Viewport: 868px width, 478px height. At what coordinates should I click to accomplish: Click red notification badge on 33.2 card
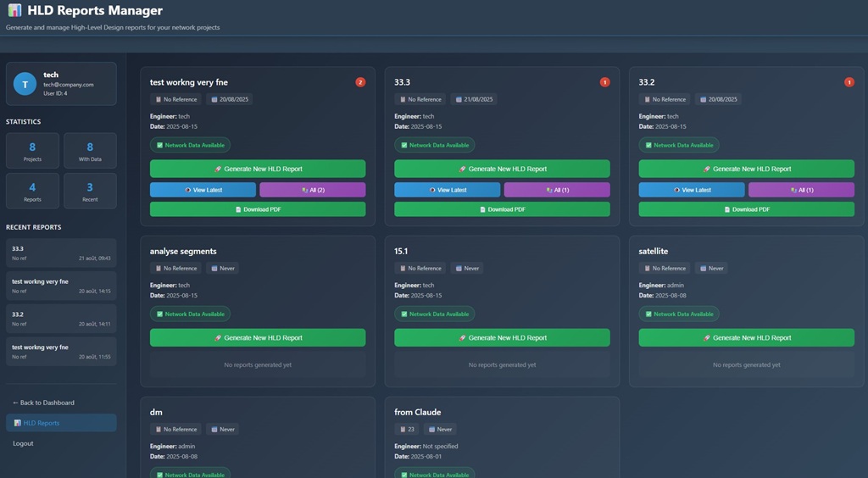pos(849,82)
